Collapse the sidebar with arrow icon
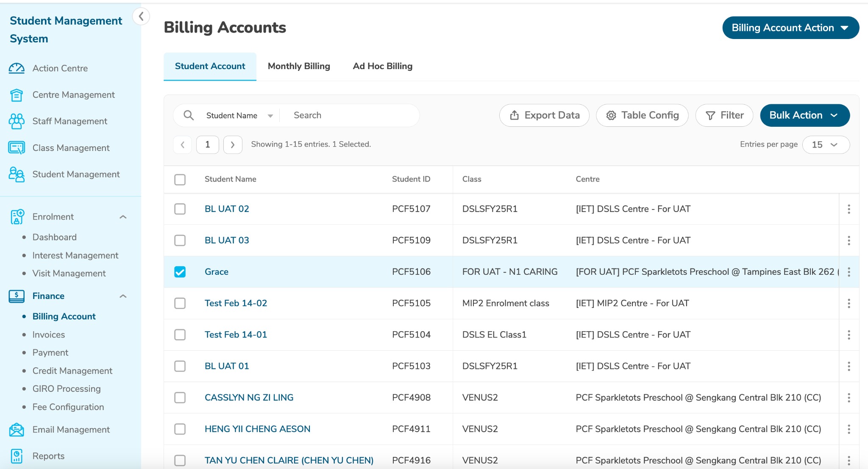 pyautogui.click(x=141, y=17)
